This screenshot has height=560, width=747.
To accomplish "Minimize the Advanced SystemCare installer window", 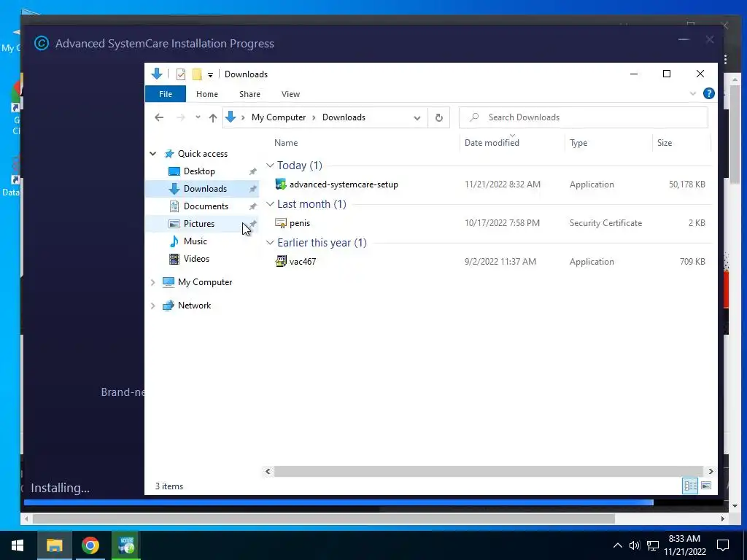I will (684, 40).
